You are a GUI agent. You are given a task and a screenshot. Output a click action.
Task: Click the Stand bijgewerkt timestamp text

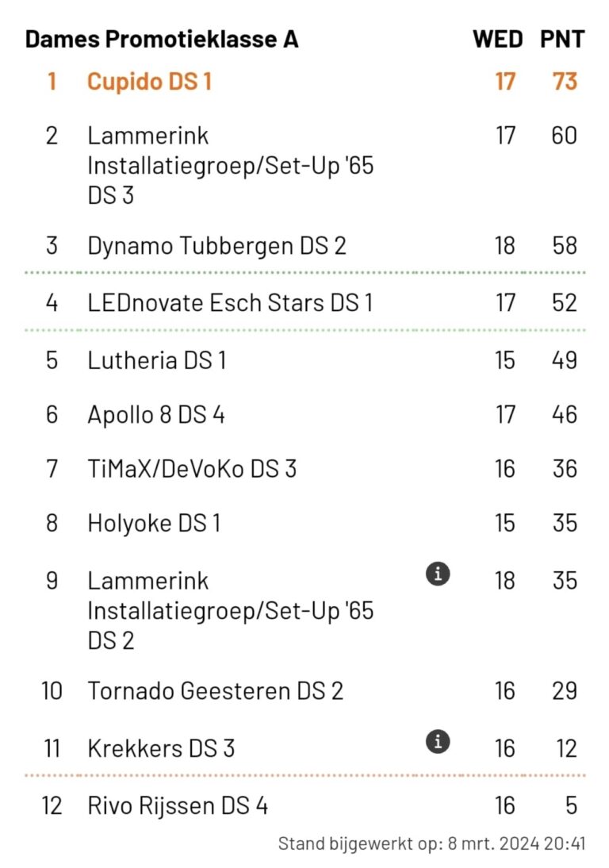coord(431,843)
